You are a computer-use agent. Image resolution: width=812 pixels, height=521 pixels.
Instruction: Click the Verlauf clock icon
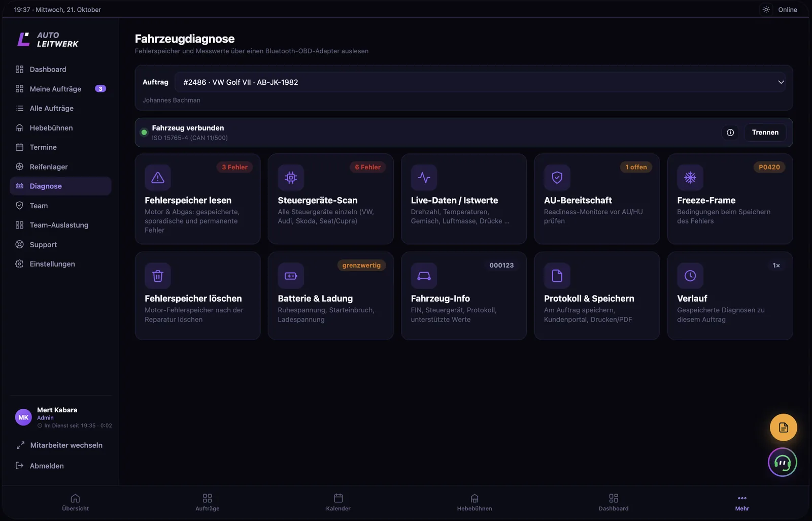(x=690, y=276)
